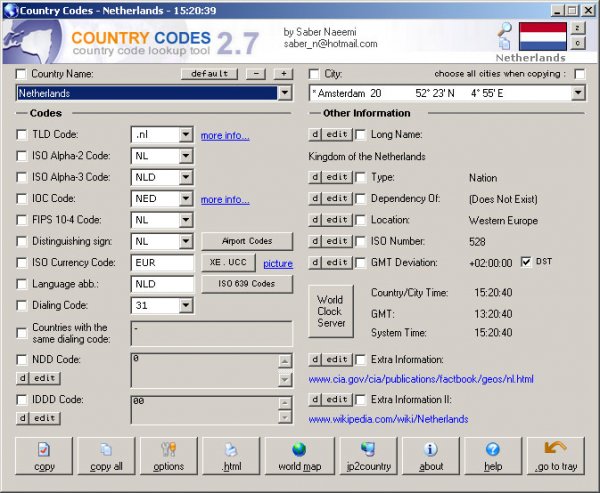The width and height of the screenshot is (600, 493).
Task: Click the currency picture link
Action: coord(278,263)
